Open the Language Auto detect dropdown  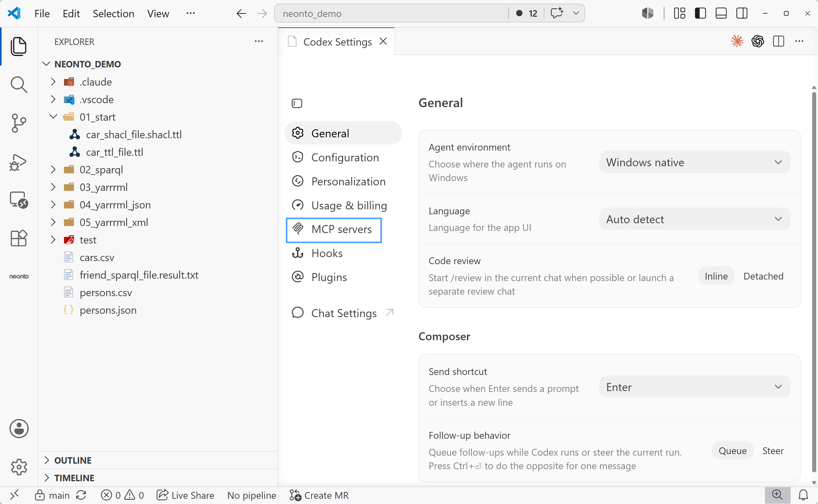[x=695, y=219]
